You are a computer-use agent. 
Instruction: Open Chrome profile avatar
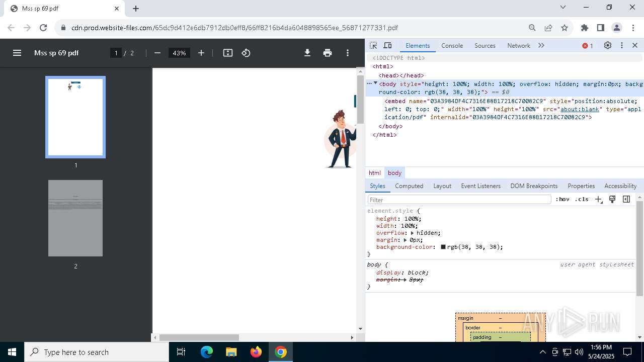[x=617, y=28]
